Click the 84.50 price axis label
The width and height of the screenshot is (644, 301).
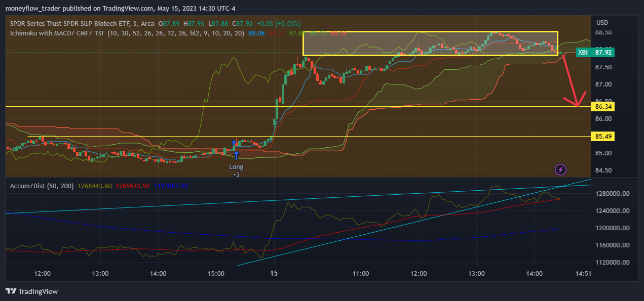coord(604,170)
